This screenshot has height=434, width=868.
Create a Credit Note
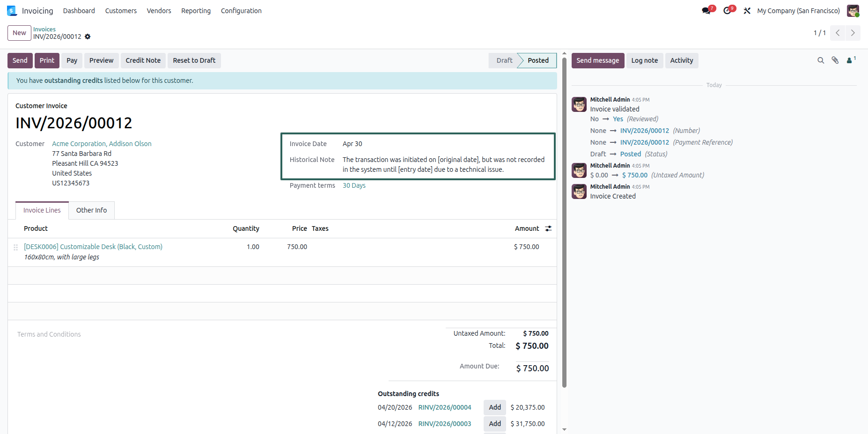click(x=143, y=60)
